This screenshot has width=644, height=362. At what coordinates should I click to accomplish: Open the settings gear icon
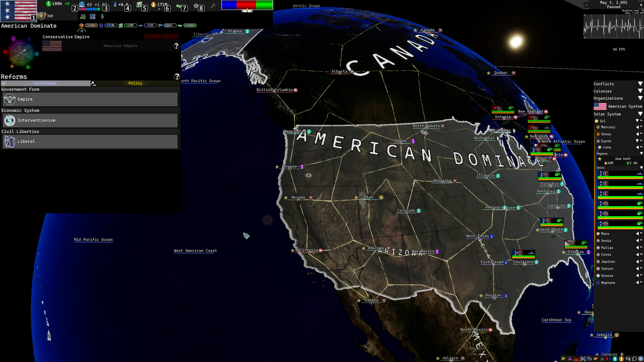196,5
